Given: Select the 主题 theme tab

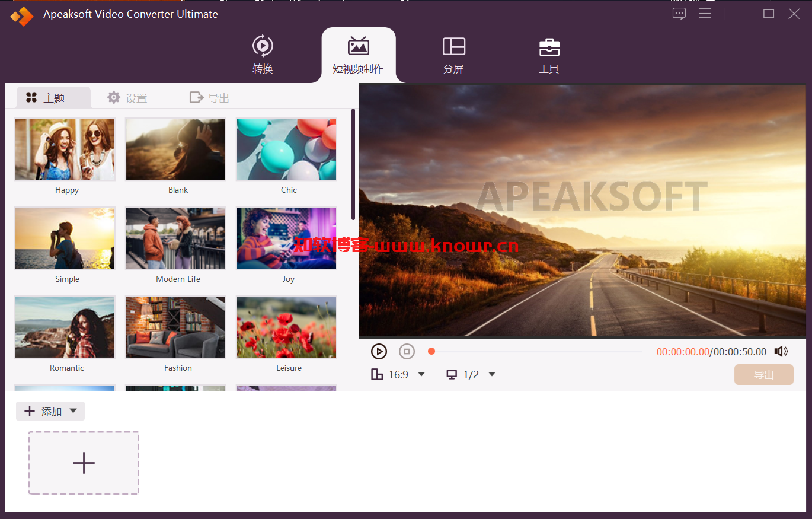Looking at the screenshot, I should tap(53, 98).
